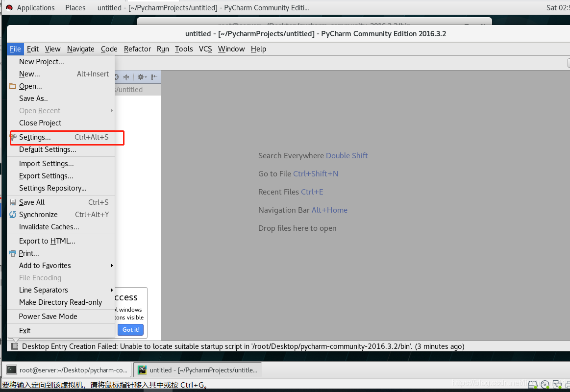Choose New Project... from File menu
This screenshot has height=392, width=570.
(x=61, y=62)
